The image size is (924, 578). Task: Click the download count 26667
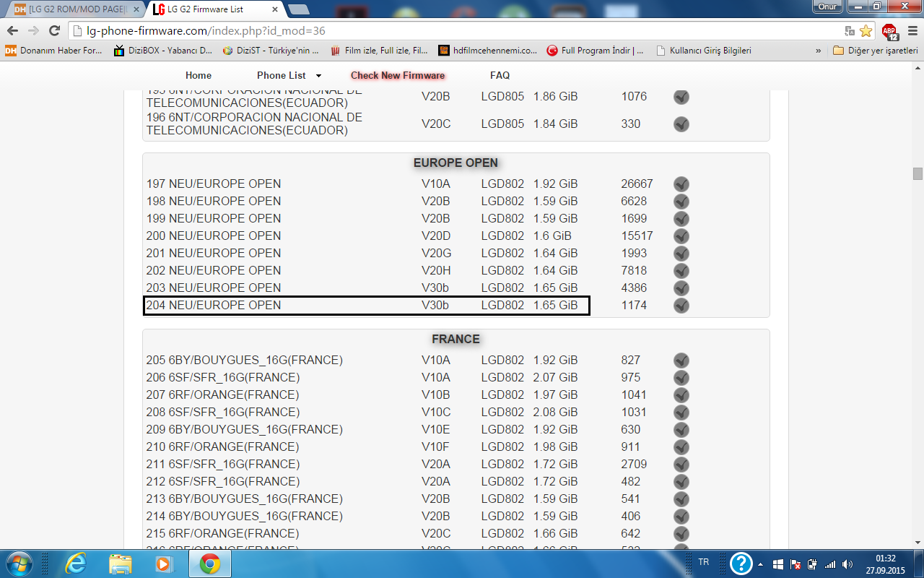[637, 184]
